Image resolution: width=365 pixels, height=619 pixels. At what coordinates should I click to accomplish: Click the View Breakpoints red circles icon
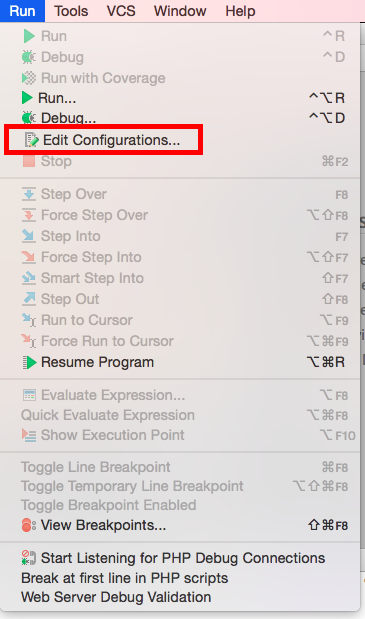pos(29,525)
